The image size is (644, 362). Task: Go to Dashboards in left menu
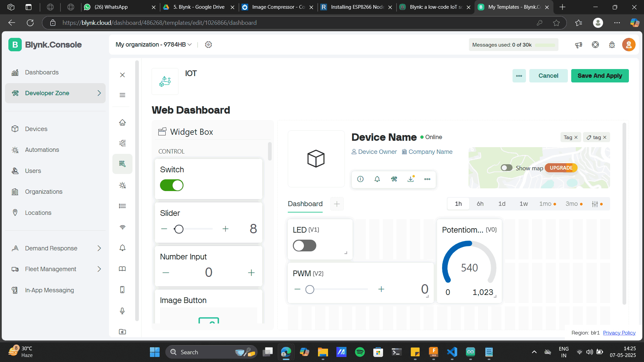point(55,72)
